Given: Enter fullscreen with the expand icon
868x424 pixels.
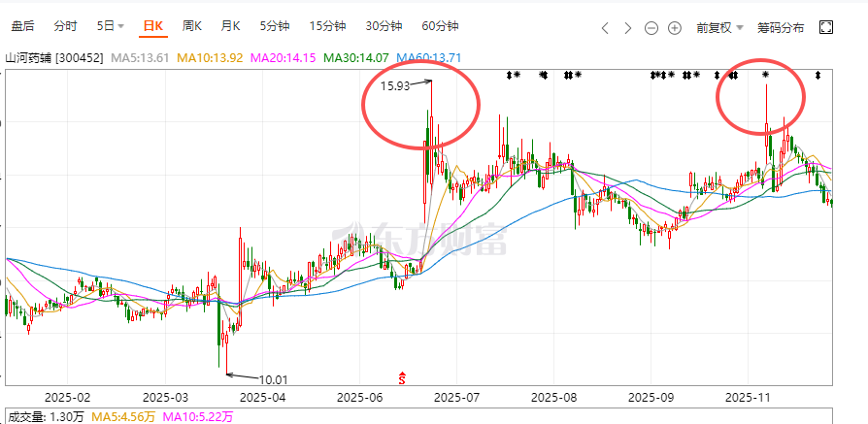Looking at the screenshot, I should coord(826,27).
